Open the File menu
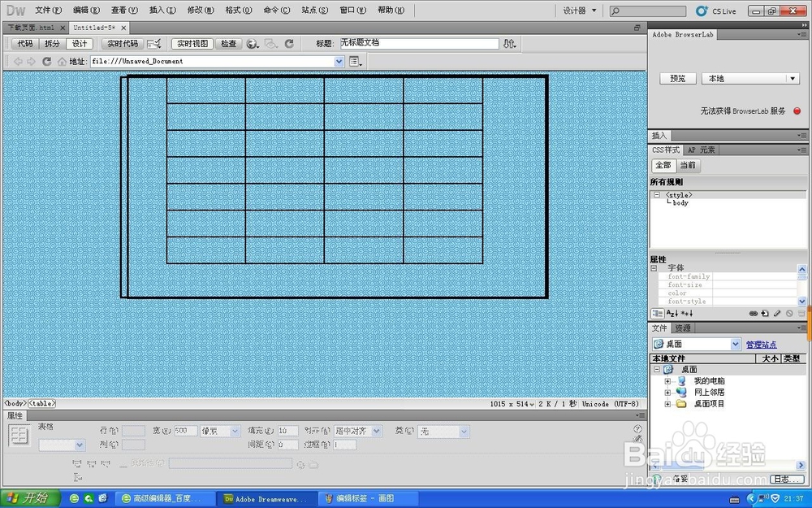Viewport: 812px width, 508px height. [x=48, y=10]
